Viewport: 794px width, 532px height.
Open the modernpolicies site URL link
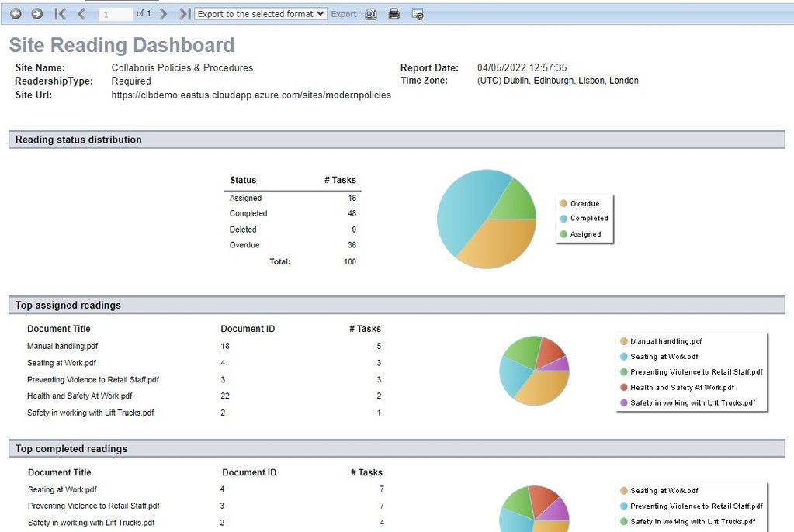[x=251, y=95]
